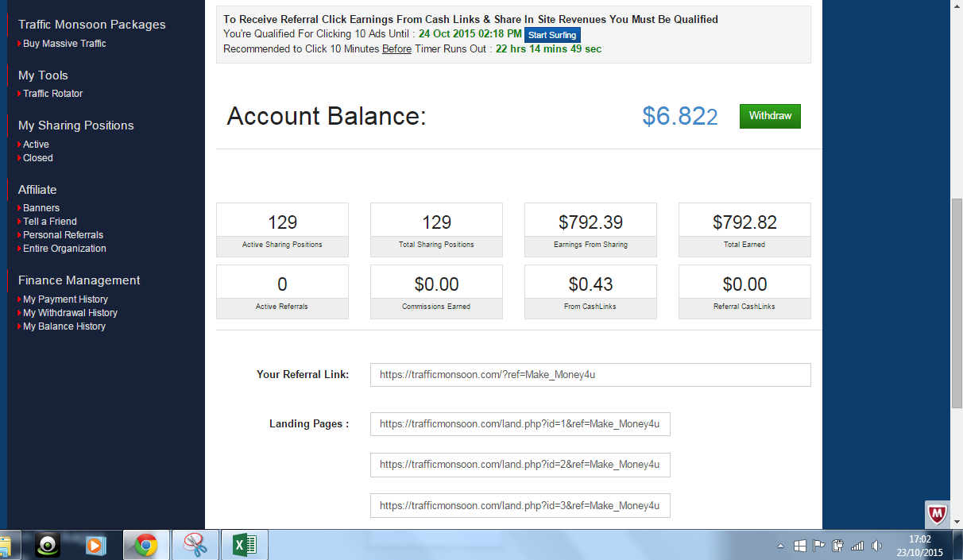Image resolution: width=963 pixels, height=560 pixels.
Task: Click the Commissions Earned $0.00 box
Action: (x=436, y=292)
